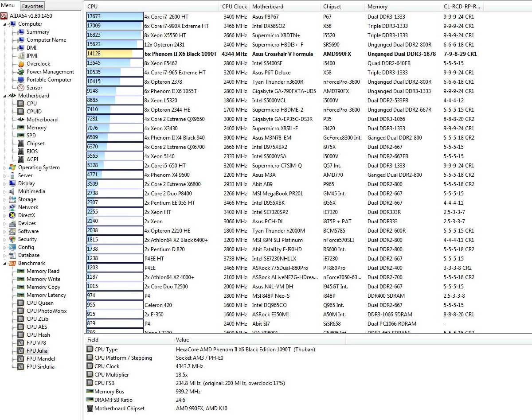Switch to the Favorites tab
This screenshot has width=532, height=420.
pyautogui.click(x=32, y=6)
